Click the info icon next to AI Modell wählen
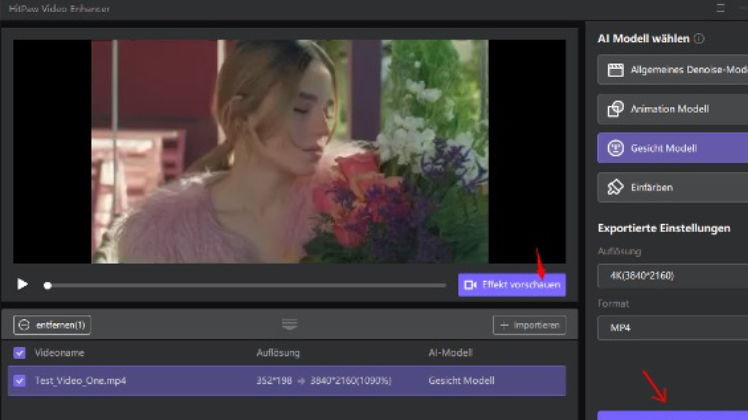The image size is (748, 420). click(x=699, y=39)
